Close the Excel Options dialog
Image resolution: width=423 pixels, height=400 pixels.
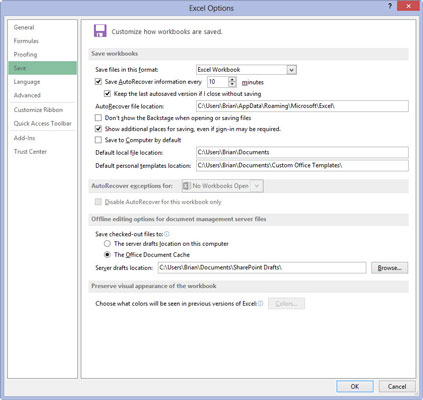[x=408, y=6]
